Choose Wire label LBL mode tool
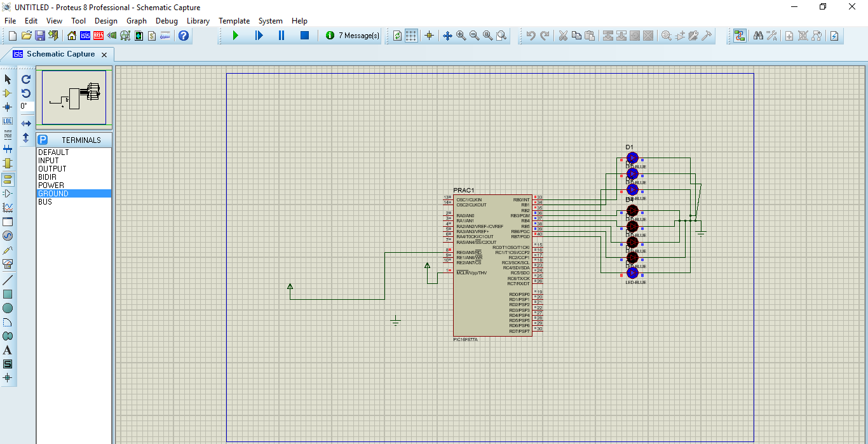 pos(8,121)
